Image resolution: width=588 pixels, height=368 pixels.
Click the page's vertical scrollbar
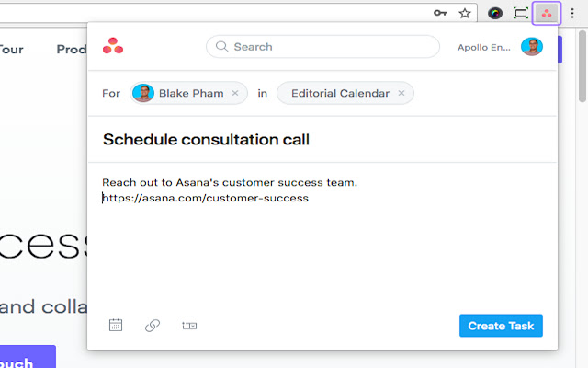click(582, 65)
